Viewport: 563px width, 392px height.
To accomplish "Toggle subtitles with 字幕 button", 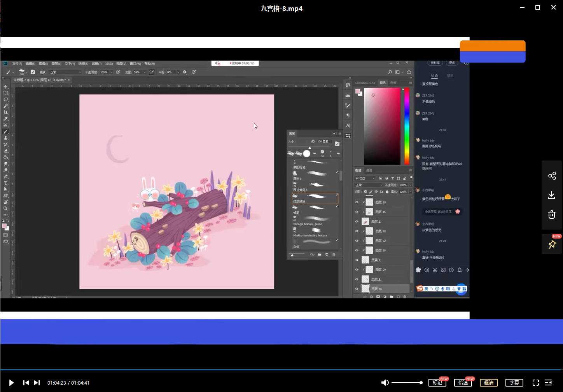I will pos(514,383).
